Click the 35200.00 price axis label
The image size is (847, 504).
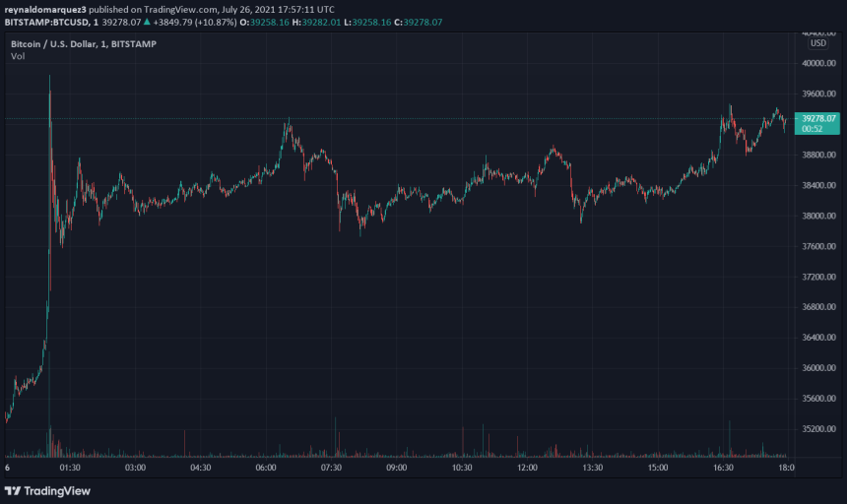pyautogui.click(x=818, y=429)
